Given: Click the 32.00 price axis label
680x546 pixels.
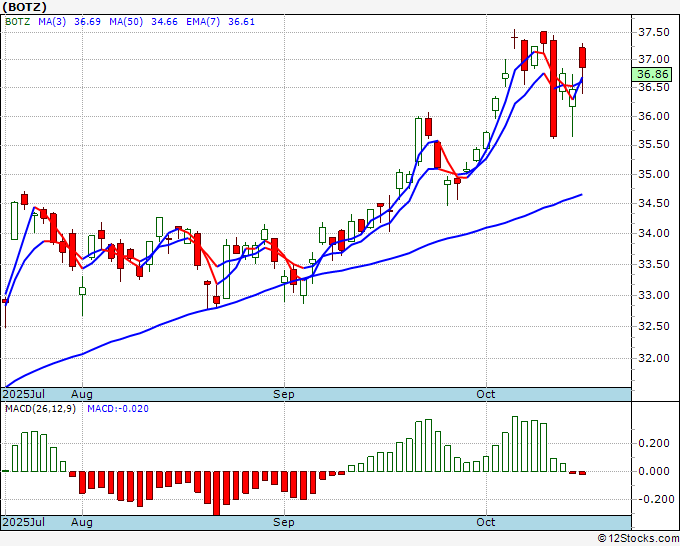Looking at the screenshot, I should coord(654,358).
